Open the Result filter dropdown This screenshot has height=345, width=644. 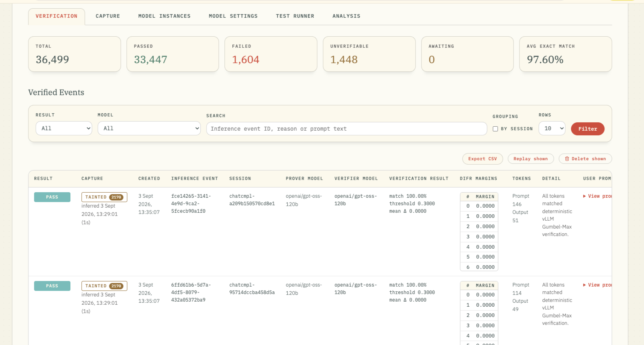(x=64, y=128)
